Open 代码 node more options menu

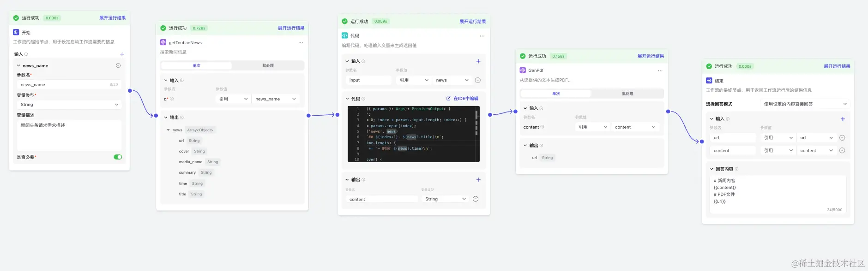482,36
